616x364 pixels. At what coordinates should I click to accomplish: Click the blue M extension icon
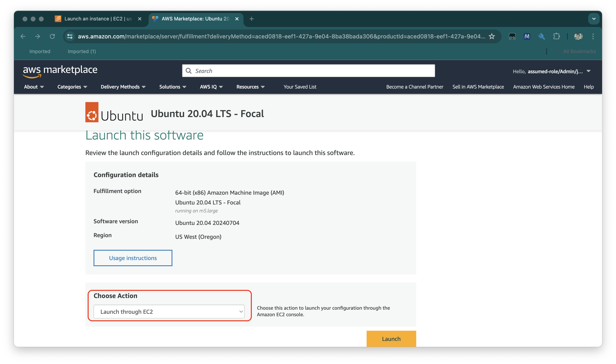527,36
